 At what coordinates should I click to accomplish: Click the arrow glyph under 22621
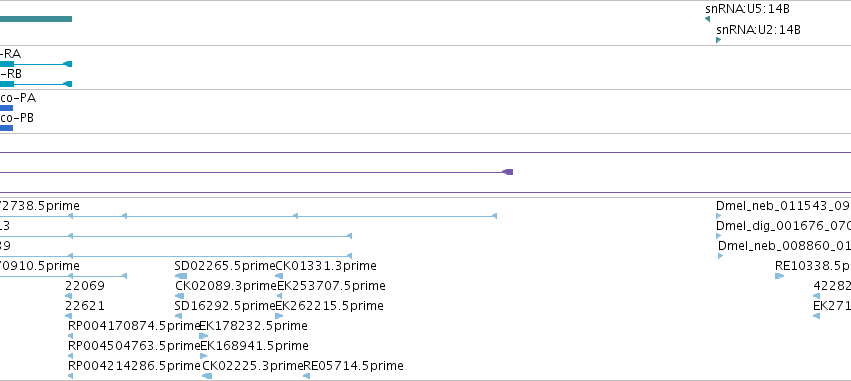click(x=68, y=316)
